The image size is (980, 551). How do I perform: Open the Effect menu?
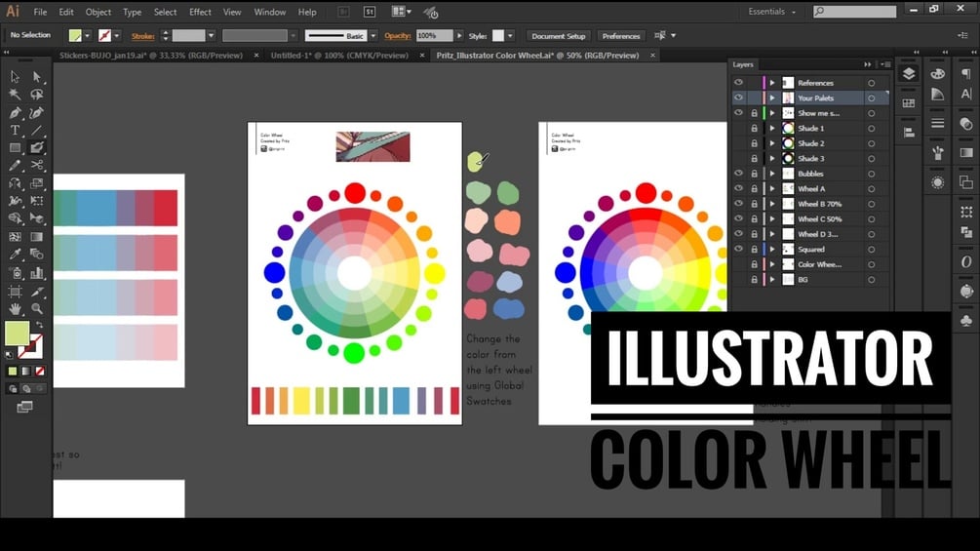click(200, 12)
